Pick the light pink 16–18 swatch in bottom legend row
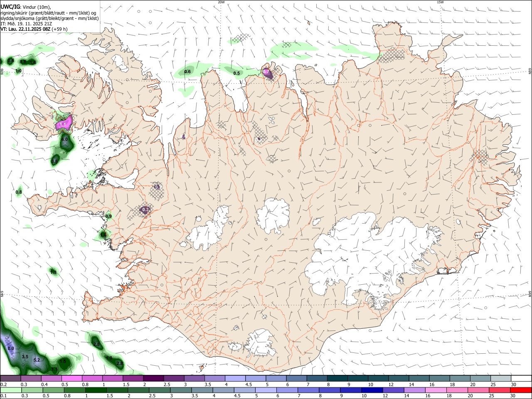The image size is (532, 399). click(436, 390)
